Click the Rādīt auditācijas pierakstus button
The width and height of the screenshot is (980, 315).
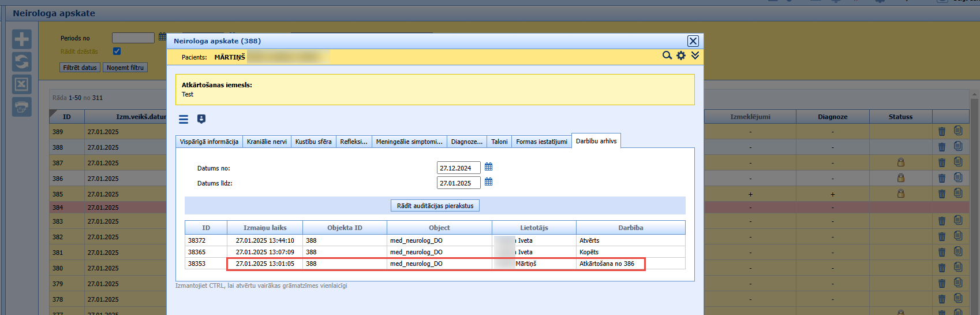pyautogui.click(x=435, y=206)
